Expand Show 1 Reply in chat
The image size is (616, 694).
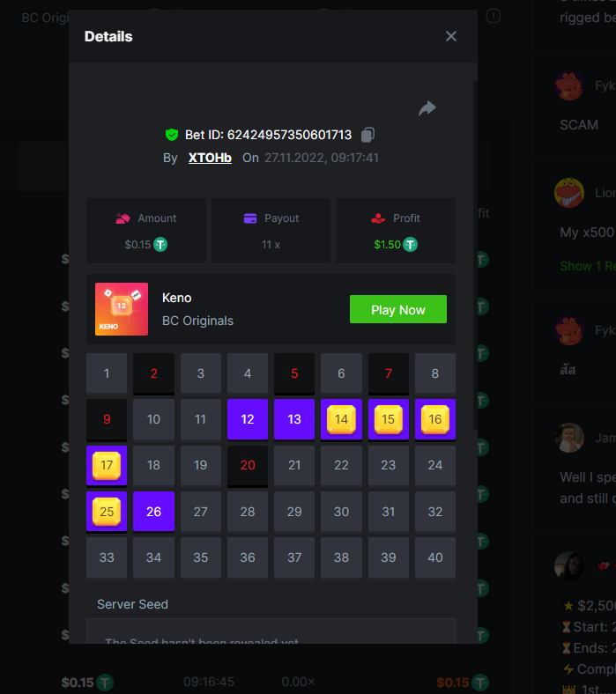click(588, 266)
